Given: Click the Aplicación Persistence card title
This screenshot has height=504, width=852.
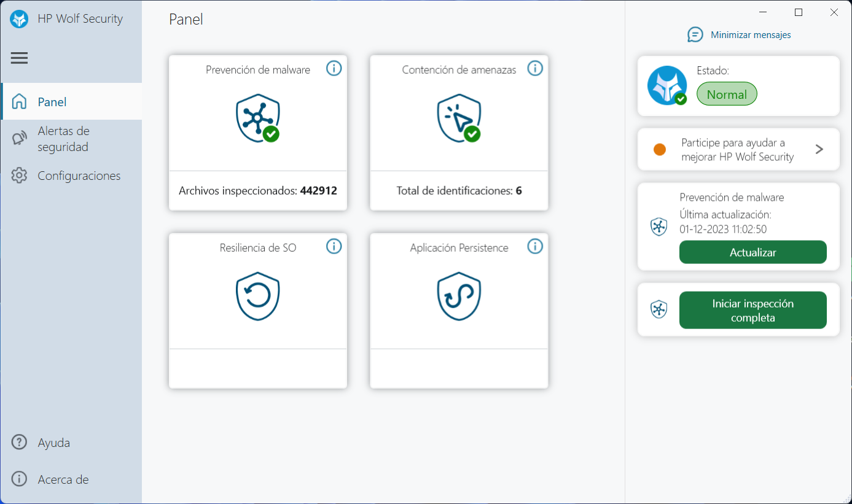Looking at the screenshot, I should coord(459,248).
